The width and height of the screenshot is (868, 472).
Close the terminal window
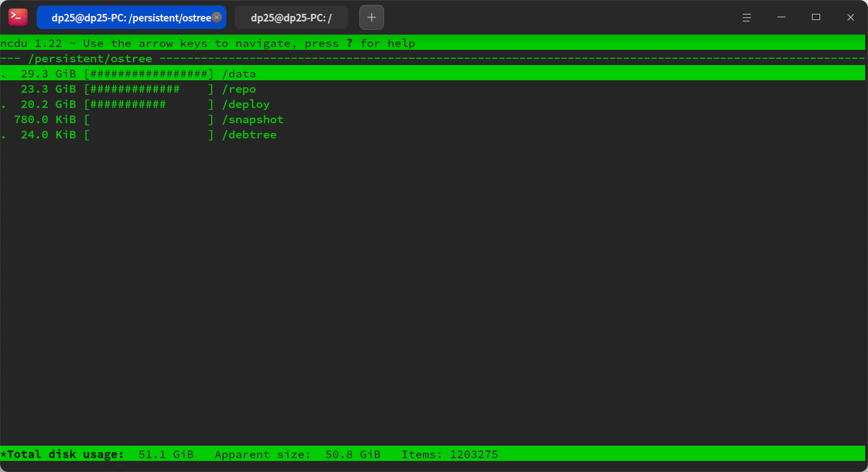pos(851,17)
